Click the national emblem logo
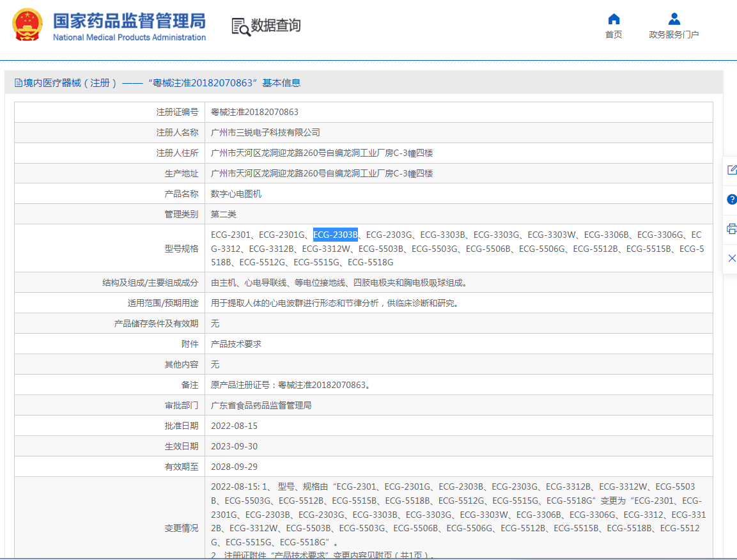737x560 pixels. click(x=27, y=24)
